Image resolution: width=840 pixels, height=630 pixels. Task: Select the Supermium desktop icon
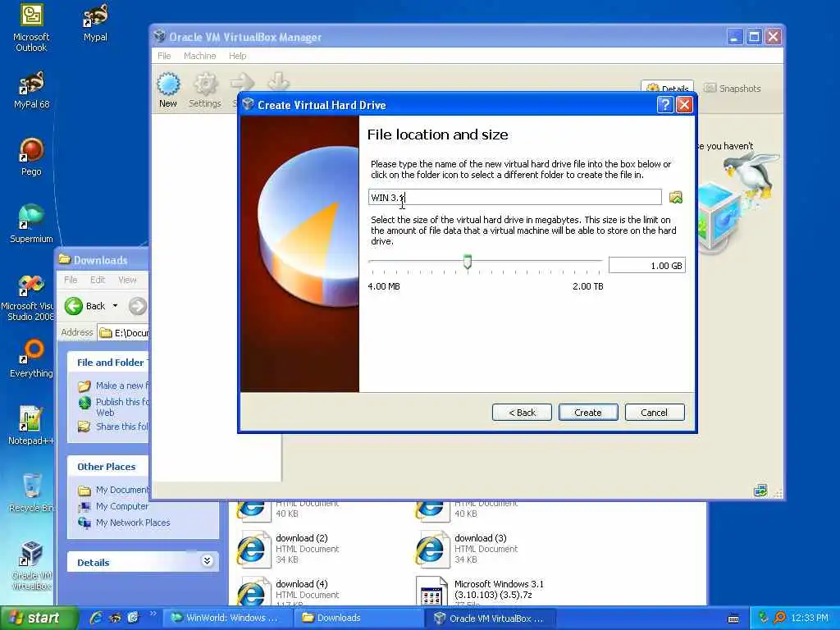31,224
